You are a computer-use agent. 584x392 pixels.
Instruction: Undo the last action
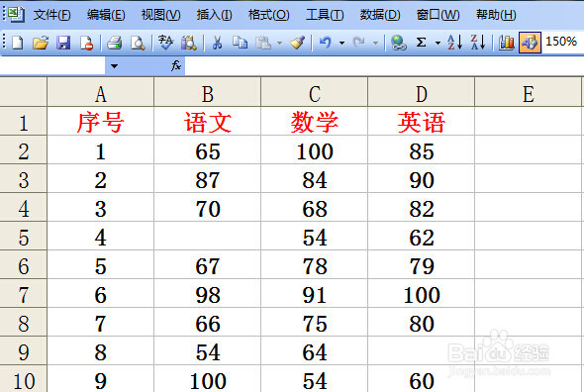pyautogui.click(x=325, y=43)
